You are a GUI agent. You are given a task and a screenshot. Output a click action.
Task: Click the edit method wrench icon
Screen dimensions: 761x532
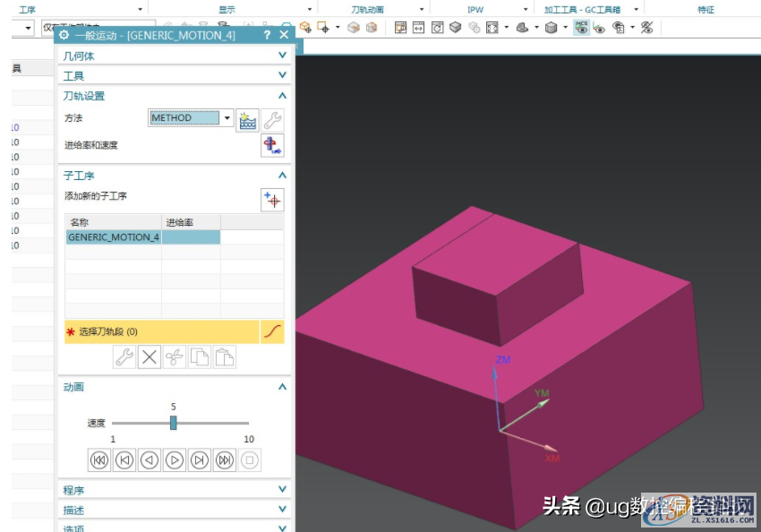coord(271,118)
